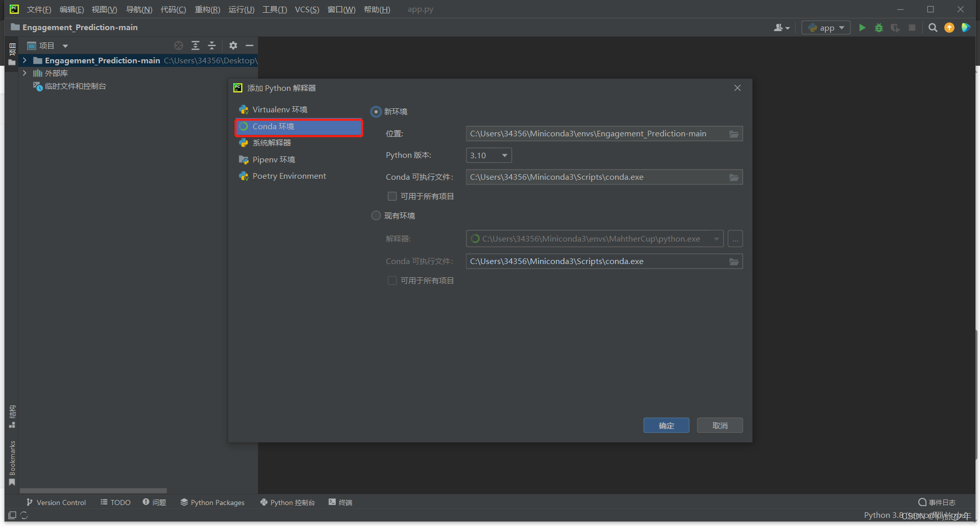Open Terminal tool window
This screenshot has width=980, height=526.
point(340,503)
